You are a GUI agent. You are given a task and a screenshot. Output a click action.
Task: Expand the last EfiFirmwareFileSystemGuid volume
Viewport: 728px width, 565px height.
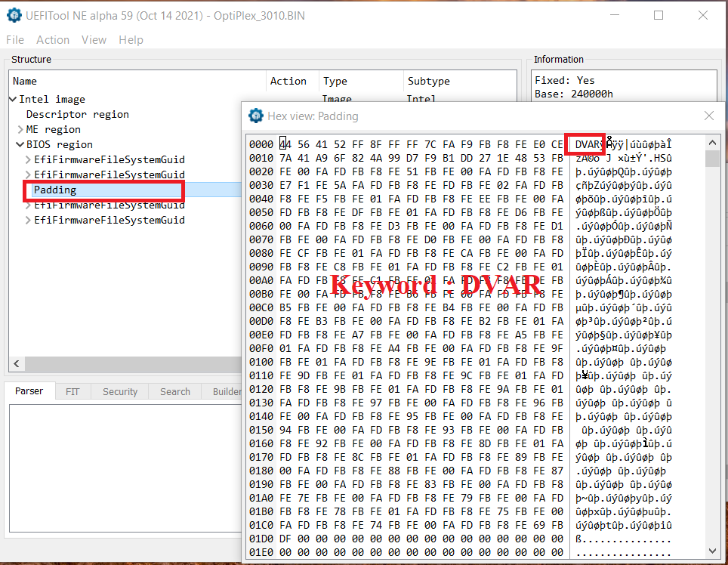click(29, 220)
